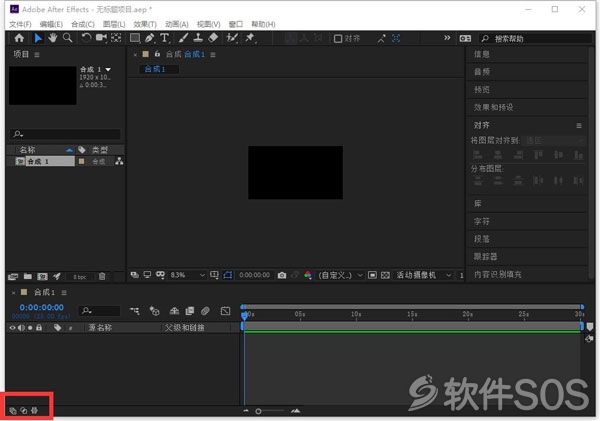The height and width of the screenshot is (421, 600).
Task: Select the Hand tool
Action: click(52, 38)
